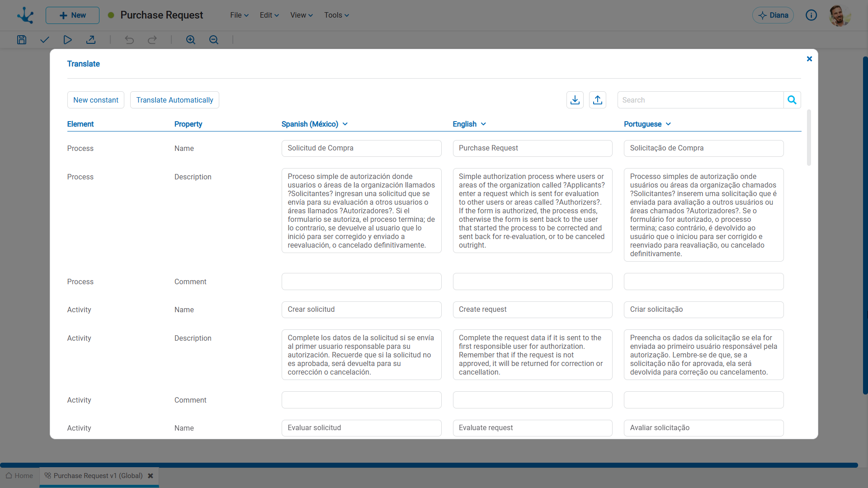Image resolution: width=868 pixels, height=488 pixels.
Task: Click the New button
Action: point(72,15)
